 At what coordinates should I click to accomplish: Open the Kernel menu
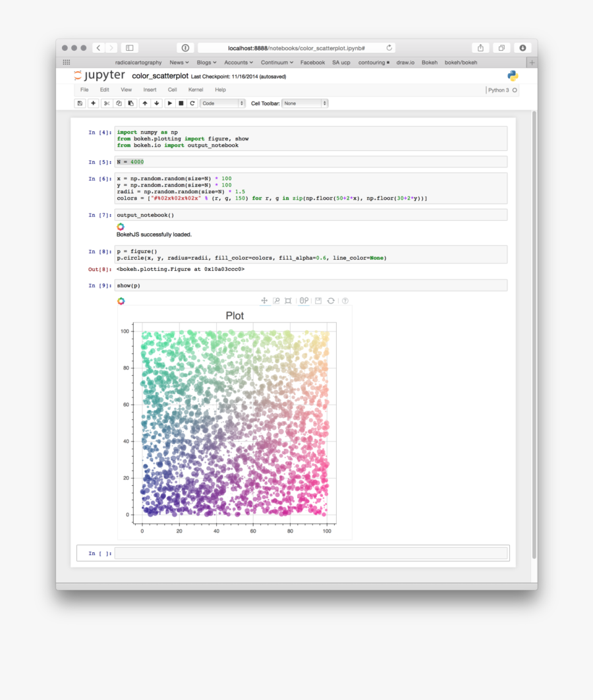[196, 90]
